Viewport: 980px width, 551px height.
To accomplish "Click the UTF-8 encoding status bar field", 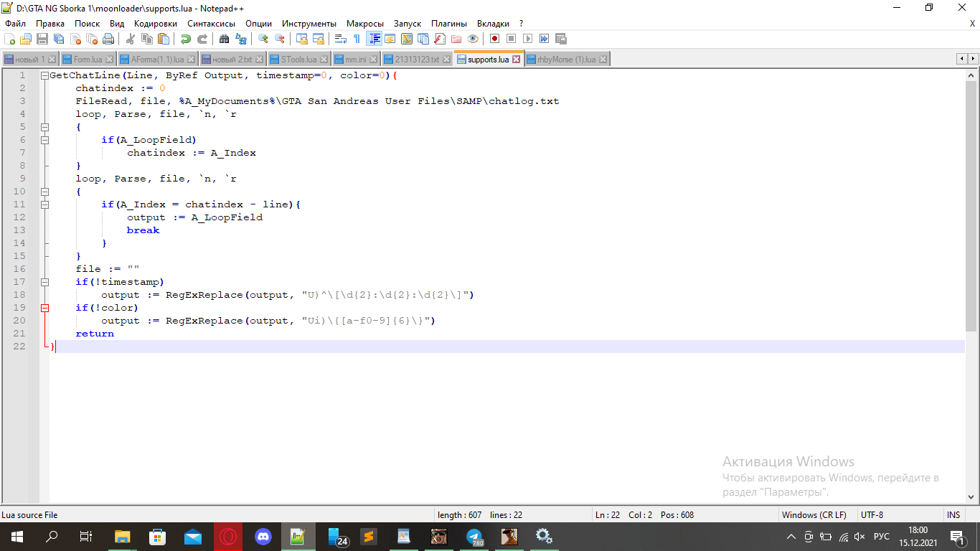I will [x=872, y=514].
